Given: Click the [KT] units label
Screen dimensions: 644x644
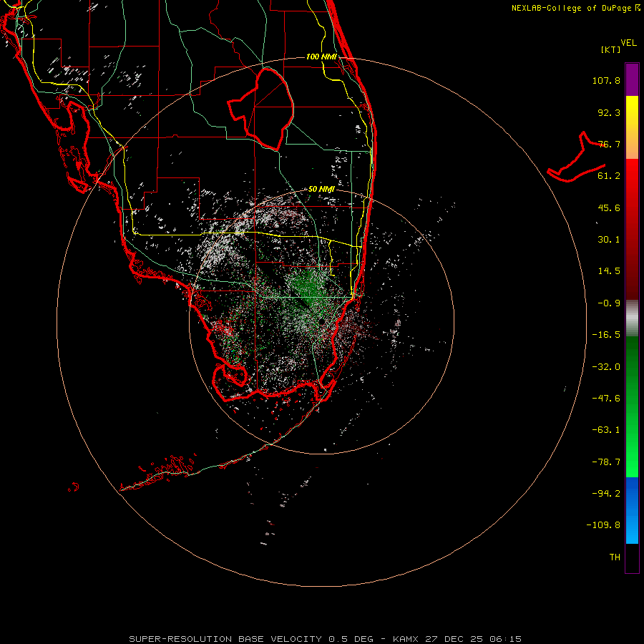Looking at the screenshot, I should (611, 49).
